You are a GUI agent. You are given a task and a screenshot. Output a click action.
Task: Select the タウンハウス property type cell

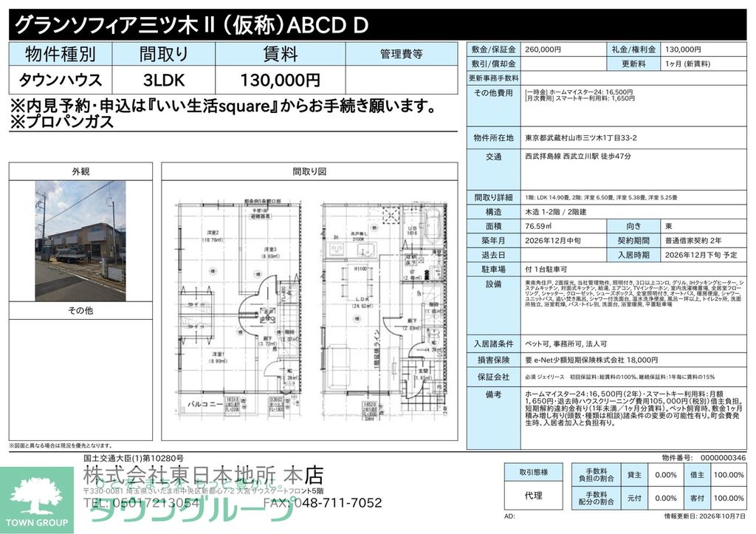pos(61,80)
